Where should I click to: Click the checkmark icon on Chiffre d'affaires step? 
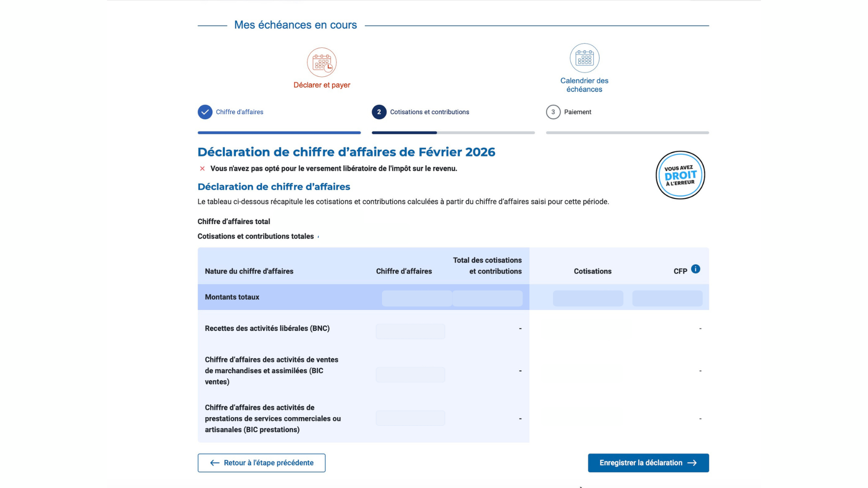point(205,112)
